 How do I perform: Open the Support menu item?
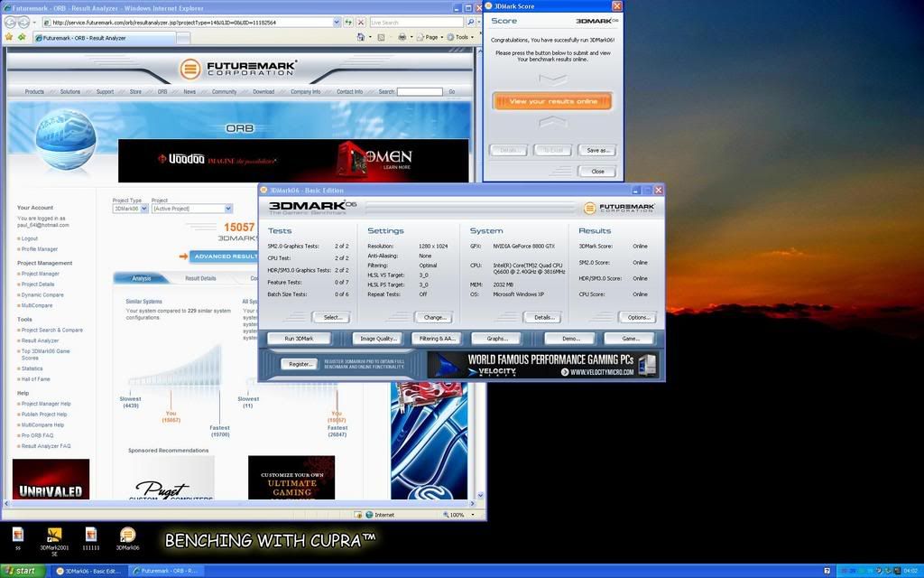[105, 92]
